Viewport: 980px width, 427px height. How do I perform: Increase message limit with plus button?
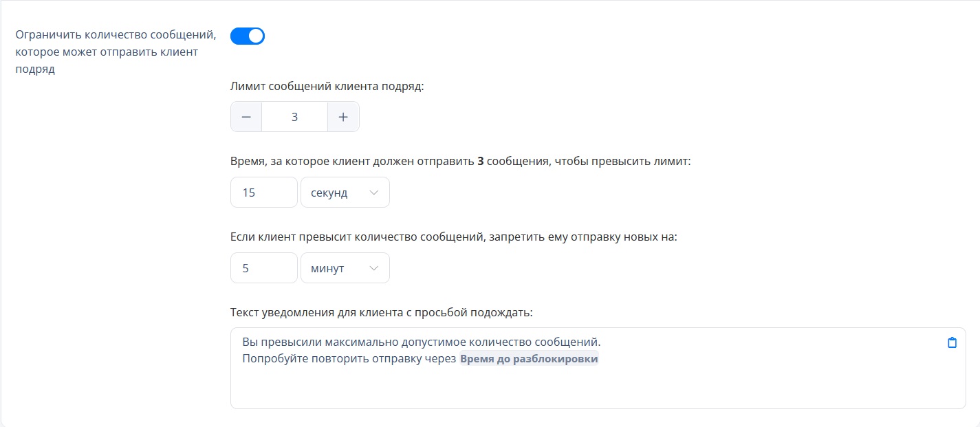(343, 117)
